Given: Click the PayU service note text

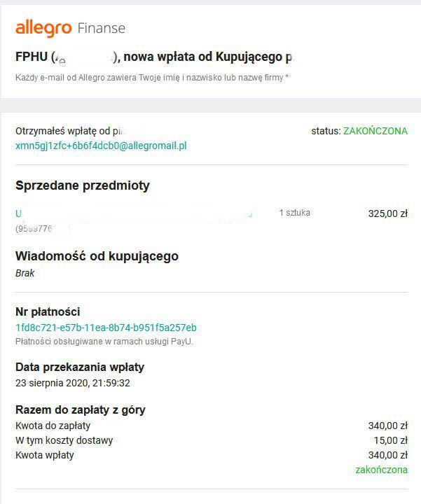Looking at the screenshot, I should pyautogui.click(x=104, y=341).
